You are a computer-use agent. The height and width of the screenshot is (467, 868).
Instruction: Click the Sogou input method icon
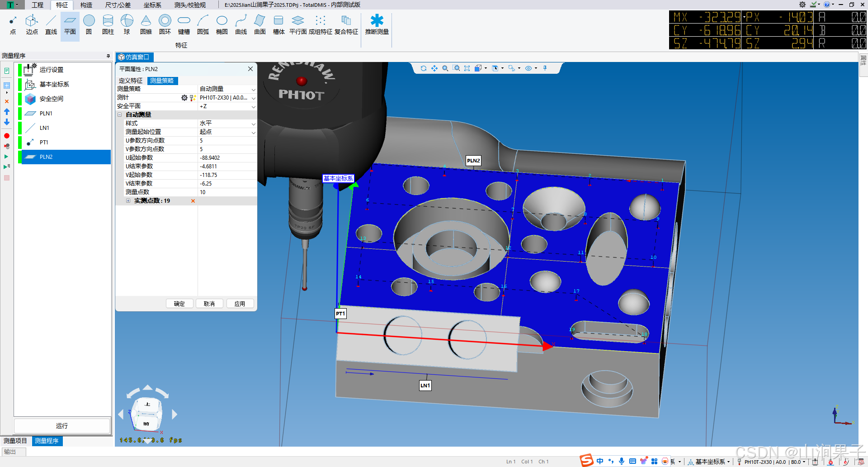pos(587,461)
